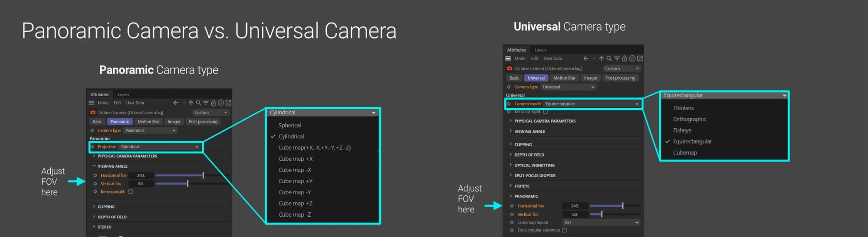Click Vertical fov 80 field, Universal panel
Viewport: 868px width, 237px height.
pos(575,214)
